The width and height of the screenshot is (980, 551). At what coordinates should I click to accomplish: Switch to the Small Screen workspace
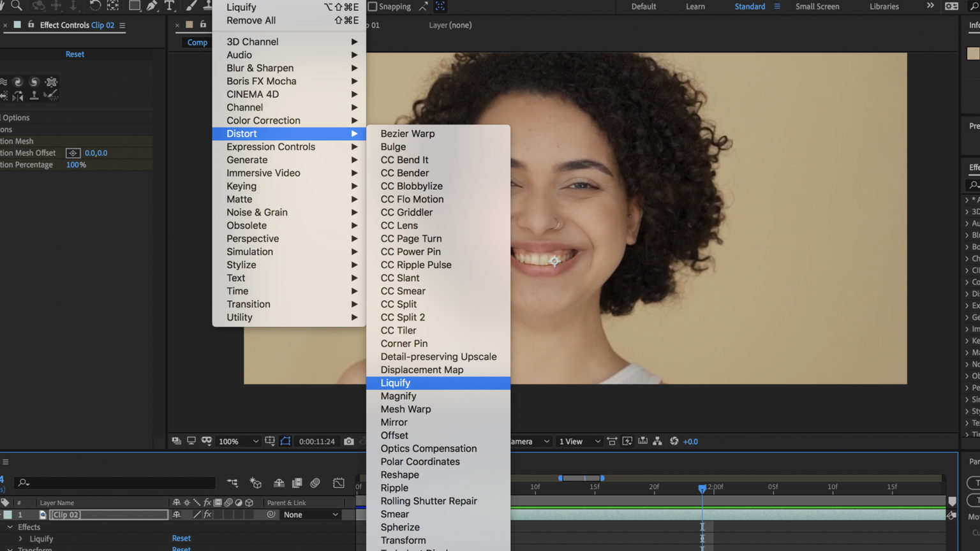pos(817,6)
